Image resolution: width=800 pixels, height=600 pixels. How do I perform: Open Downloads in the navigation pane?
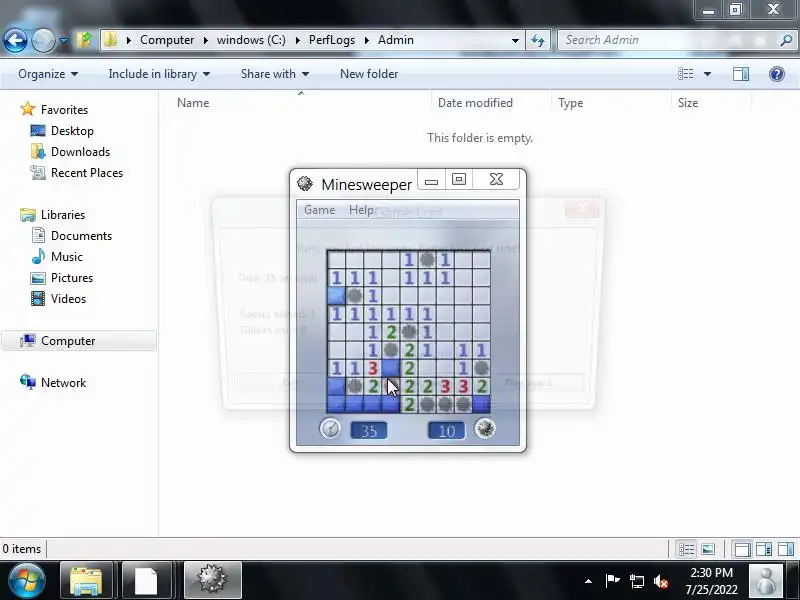[80, 152]
